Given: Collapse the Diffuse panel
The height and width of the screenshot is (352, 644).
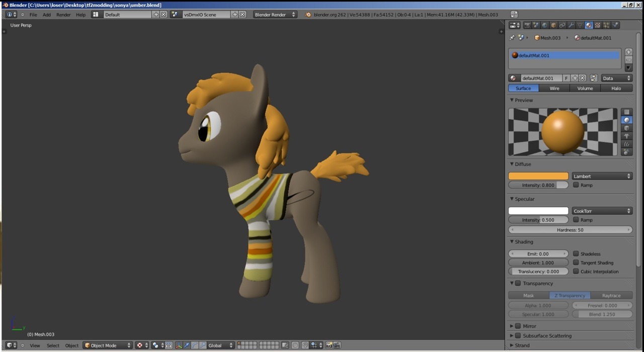Looking at the screenshot, I should coord(512,164).
